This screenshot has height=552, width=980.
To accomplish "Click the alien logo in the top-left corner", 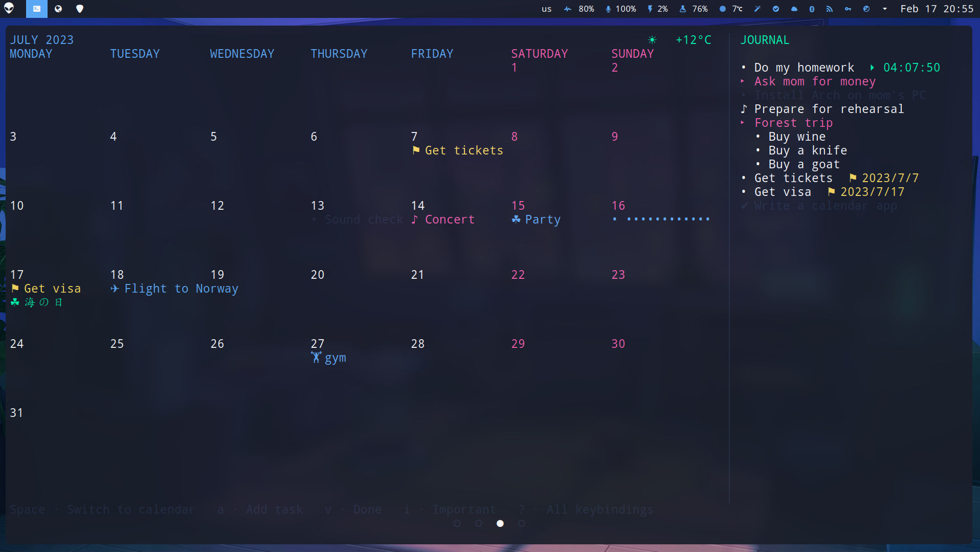I will (x=10, y=8).
